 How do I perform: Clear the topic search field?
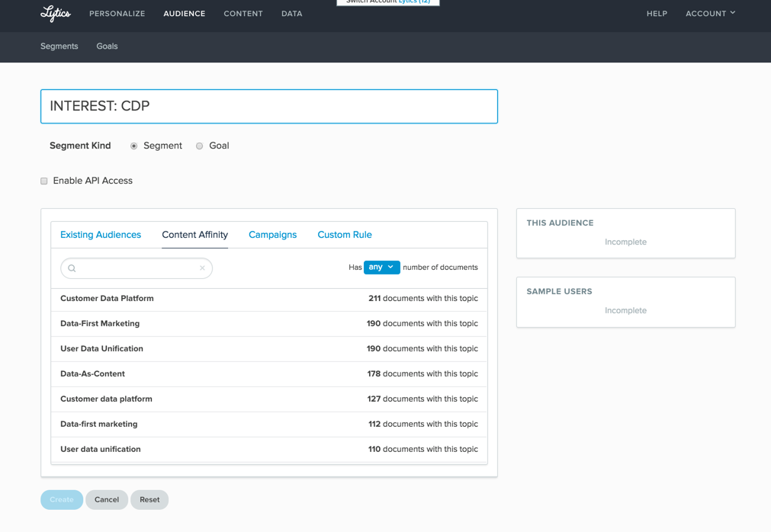click(202, 268)
